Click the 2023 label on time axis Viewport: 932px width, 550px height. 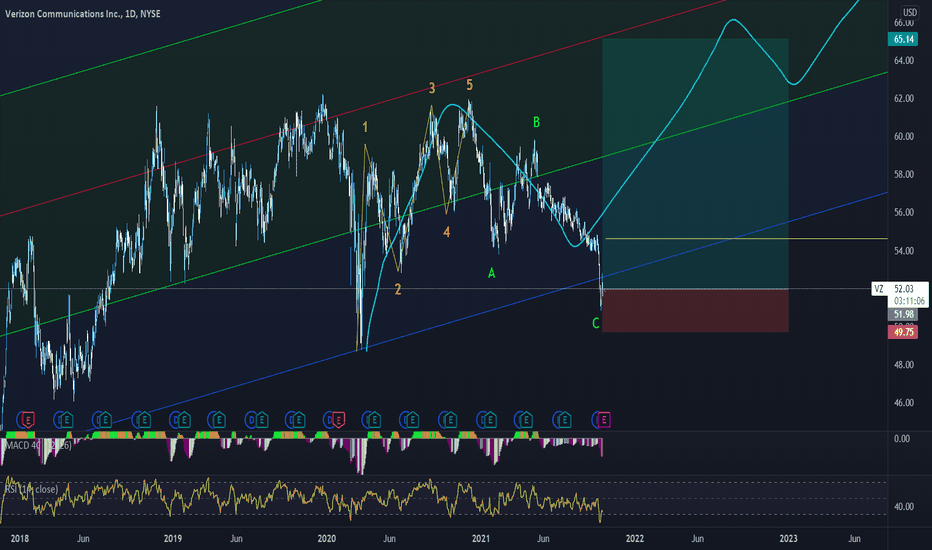(x=789, y=539)
